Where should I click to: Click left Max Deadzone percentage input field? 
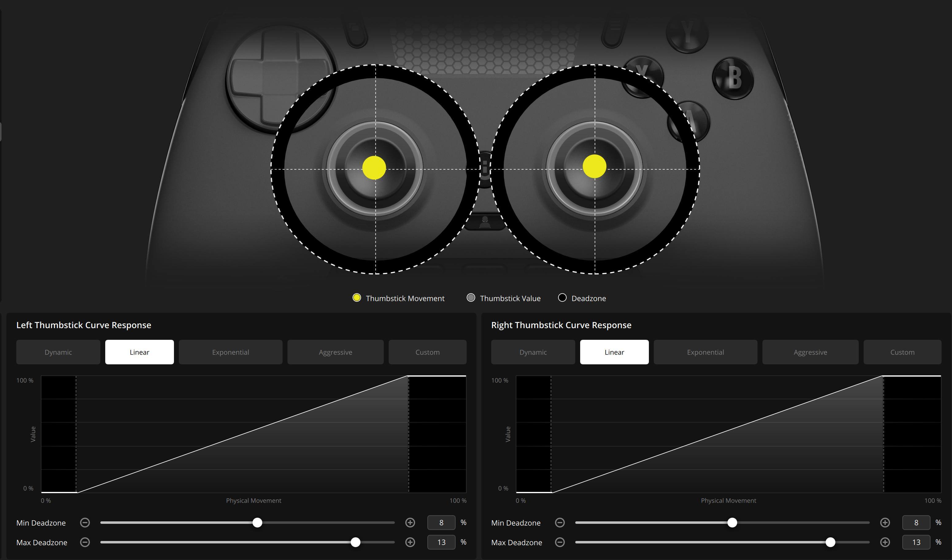point(441,542)
